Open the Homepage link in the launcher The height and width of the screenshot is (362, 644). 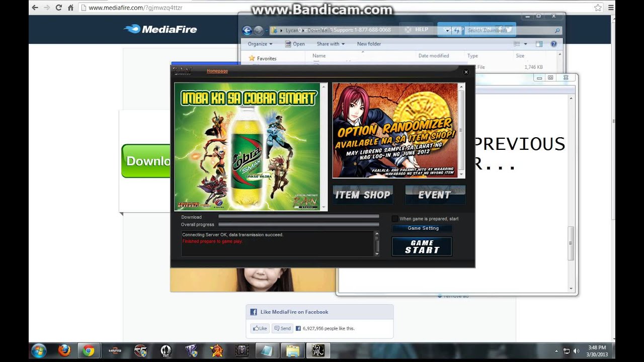coord(217,71)
